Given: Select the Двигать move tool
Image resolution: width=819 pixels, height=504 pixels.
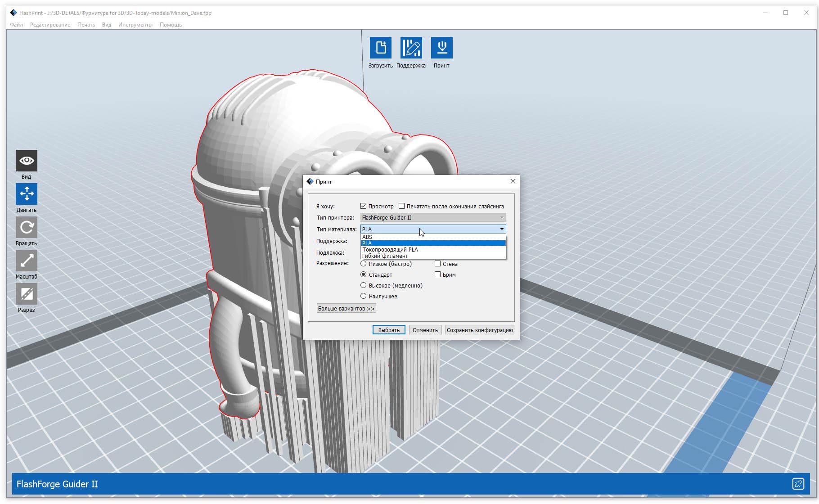Looking at the screenshot, I should coord(27,194).
